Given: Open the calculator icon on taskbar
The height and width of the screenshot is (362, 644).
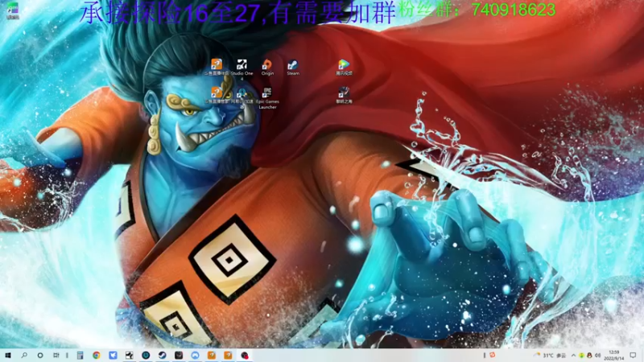Looking at the screenshot, I should coord(80,355).
